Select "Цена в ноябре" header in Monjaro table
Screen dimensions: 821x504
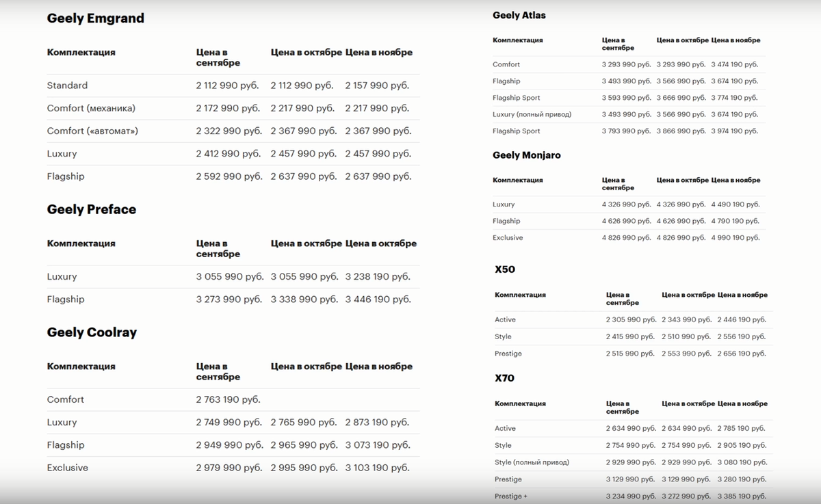[x=735, y=181]
